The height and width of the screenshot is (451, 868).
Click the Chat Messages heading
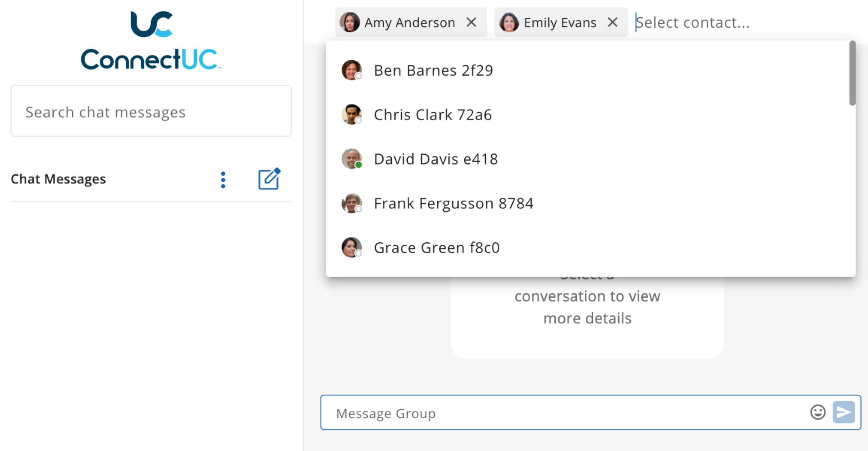tap(58, 179)
